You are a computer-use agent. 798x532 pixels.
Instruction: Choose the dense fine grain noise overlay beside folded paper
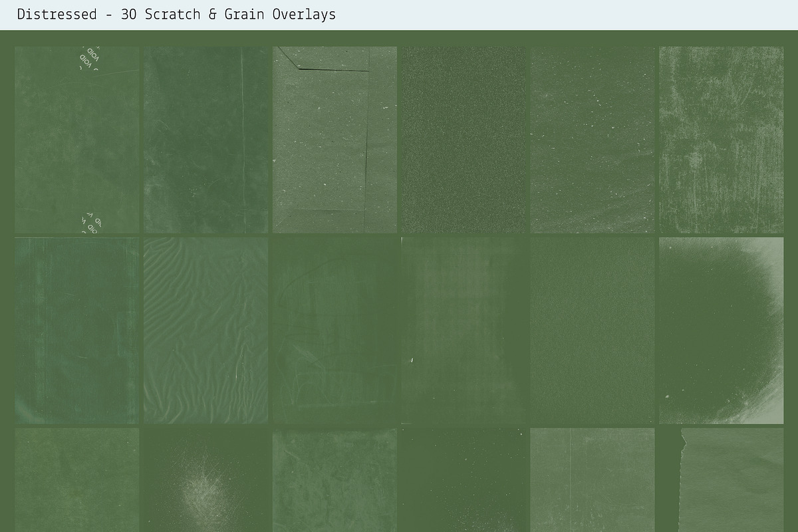coord(464,140)
